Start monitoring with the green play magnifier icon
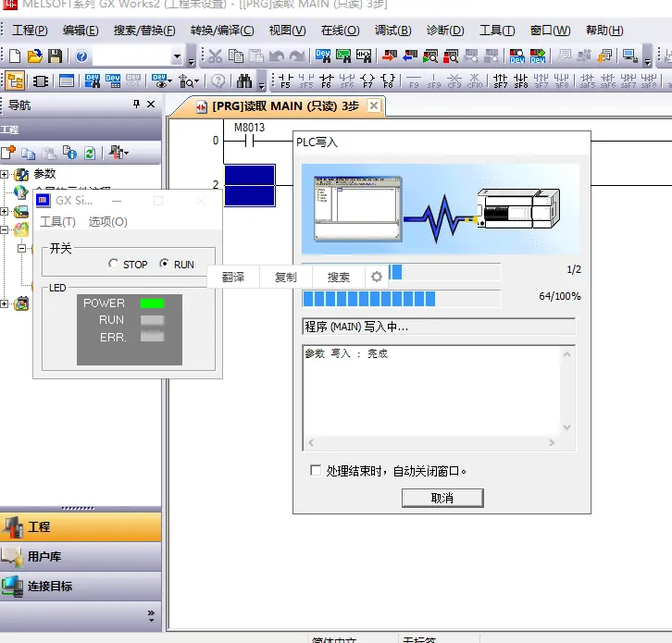The width and height of the screenshot is (672, 643). (x=430, y=56)
